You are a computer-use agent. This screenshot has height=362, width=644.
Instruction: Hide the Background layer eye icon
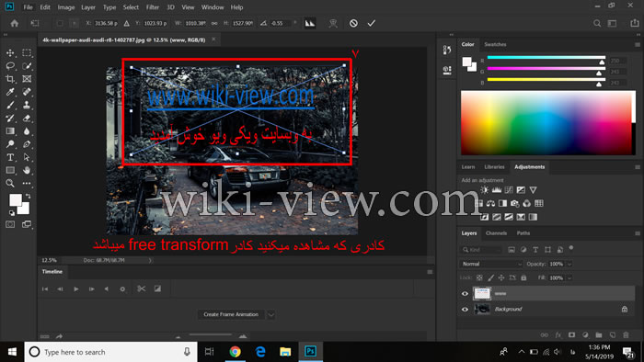(x=465, y=309)
